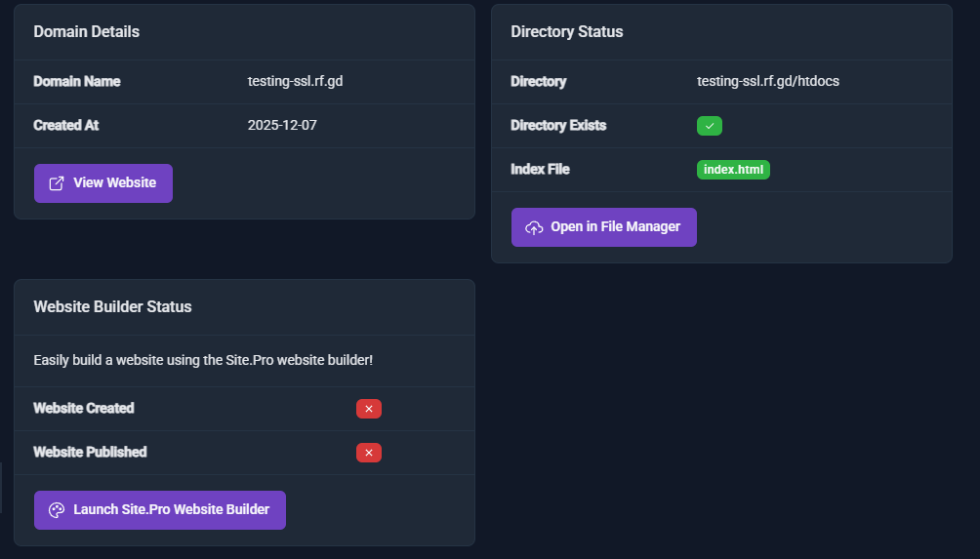The image size is (980, 559).
Task: Open in File Manager button text
Action: point(615,227)
